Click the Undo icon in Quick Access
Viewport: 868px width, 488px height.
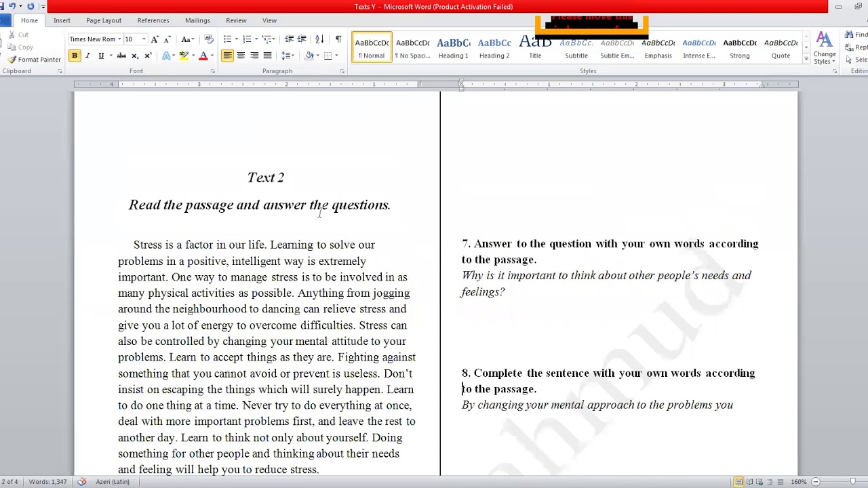[x=12, y=6]
